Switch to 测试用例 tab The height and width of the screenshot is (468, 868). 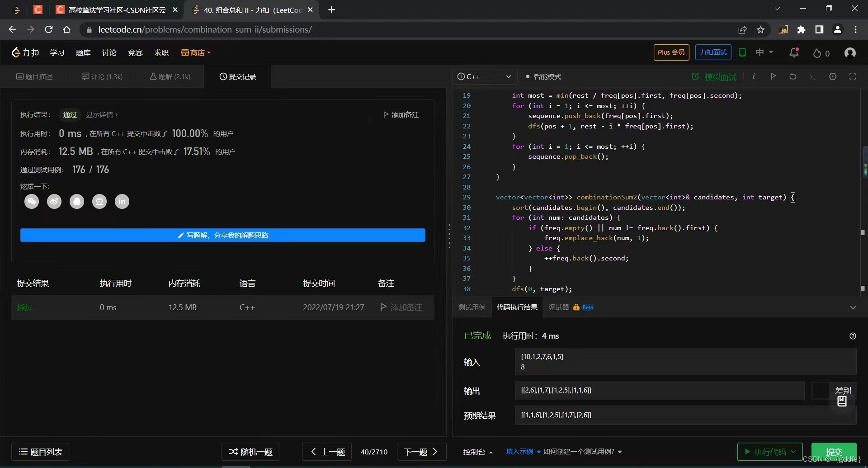(472, 307)
